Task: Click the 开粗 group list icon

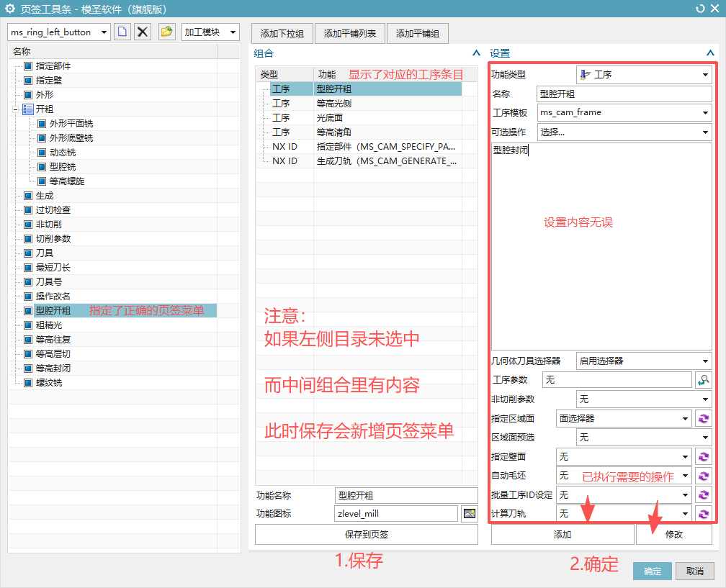Action: click(28, 109)
